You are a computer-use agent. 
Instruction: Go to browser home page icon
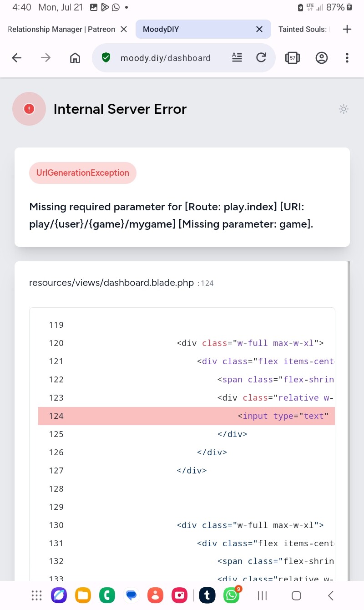(x=75, y=58)
